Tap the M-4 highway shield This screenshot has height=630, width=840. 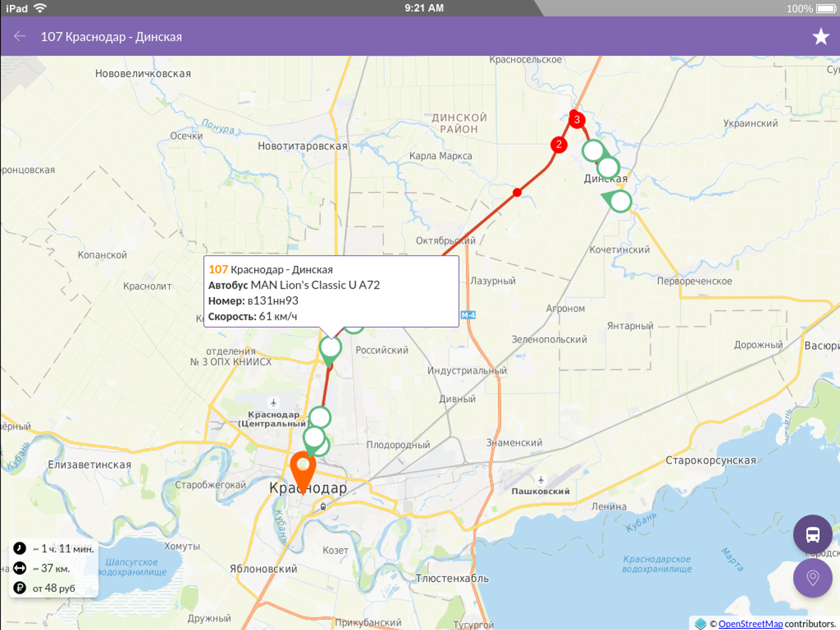[468, 315]
